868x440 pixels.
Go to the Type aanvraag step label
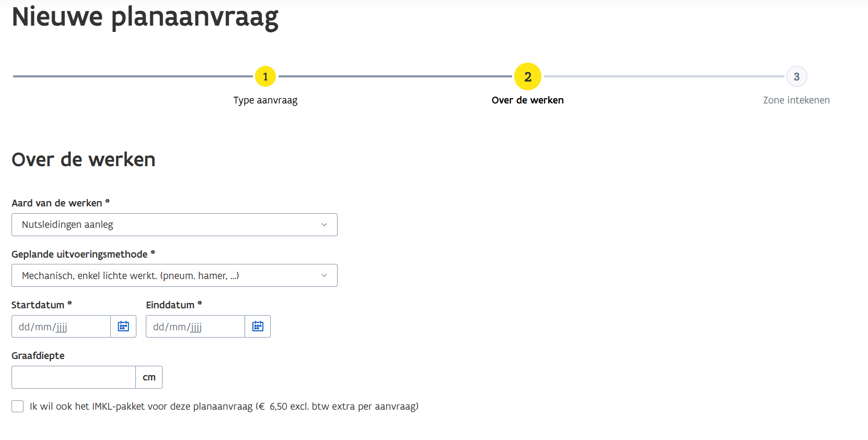click(265, 100)
